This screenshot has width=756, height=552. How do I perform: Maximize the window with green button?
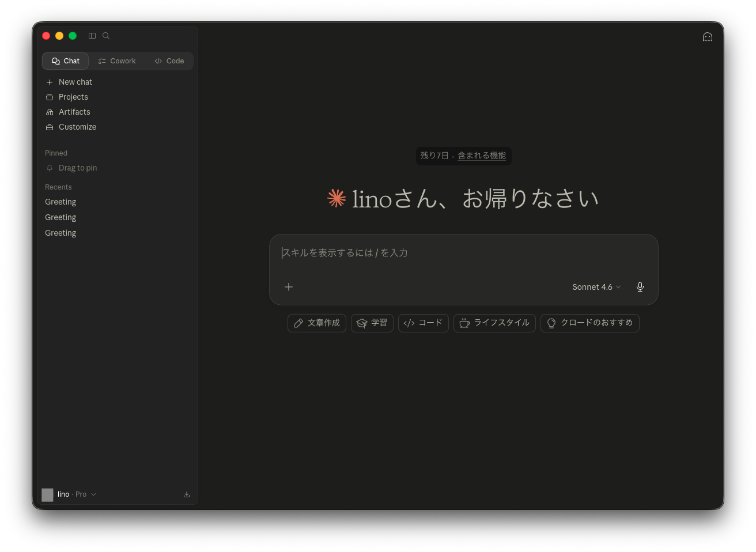tap(73, 36)
